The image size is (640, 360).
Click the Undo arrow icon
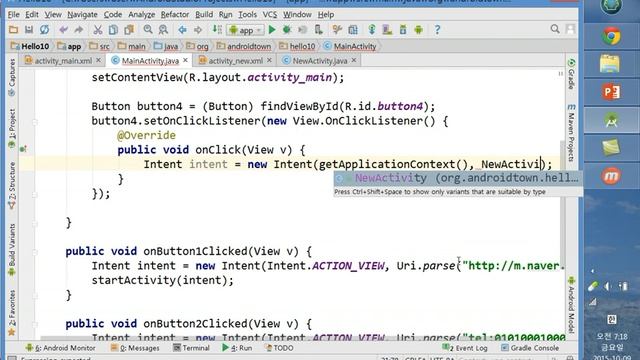tap(63, 30)
